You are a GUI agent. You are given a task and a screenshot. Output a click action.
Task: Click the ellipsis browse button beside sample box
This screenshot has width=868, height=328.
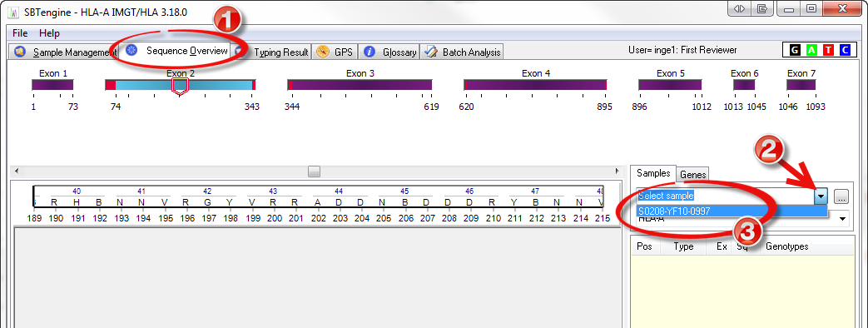[x=841, y=196]
